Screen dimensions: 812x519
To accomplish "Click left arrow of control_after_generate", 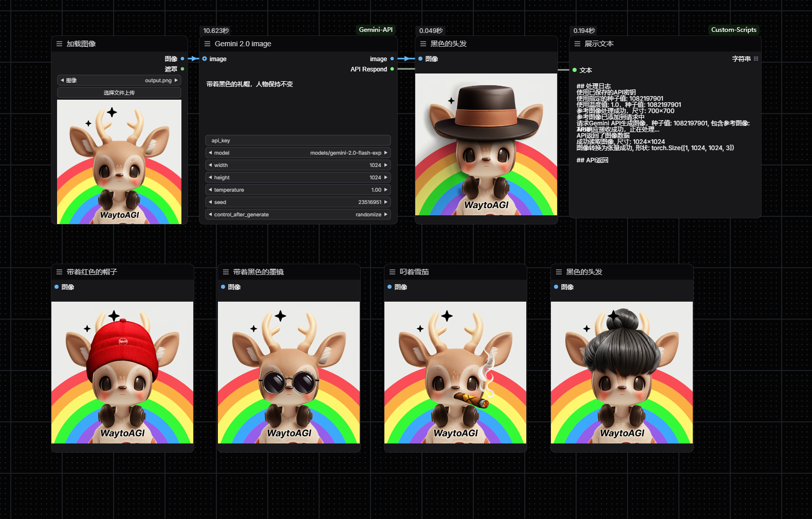I will pos(210,214).
